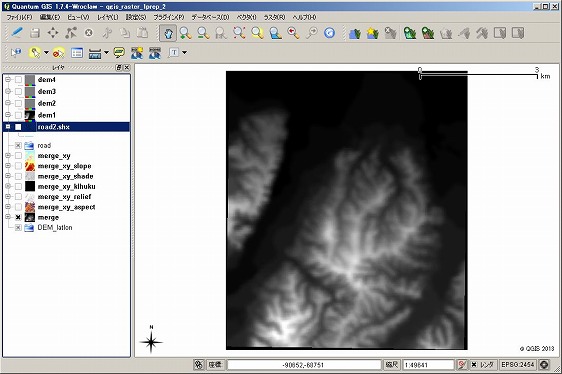Close the layers panel
562x374 pixels.
[127, 67]
